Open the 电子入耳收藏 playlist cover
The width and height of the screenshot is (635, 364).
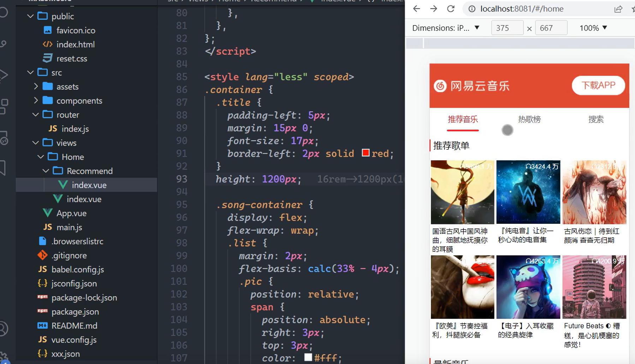(x=528, y=287)
